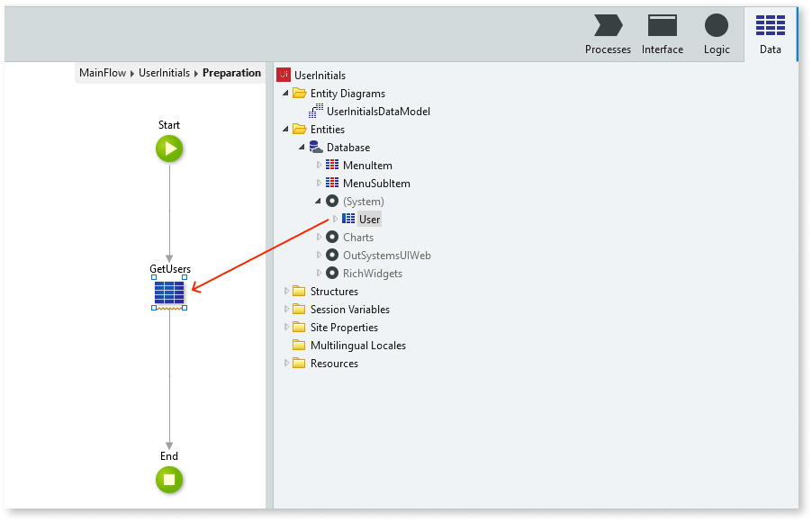
Task: Expand the MenuItem entity
Action: pyautogui.click(x=319, y=166)
